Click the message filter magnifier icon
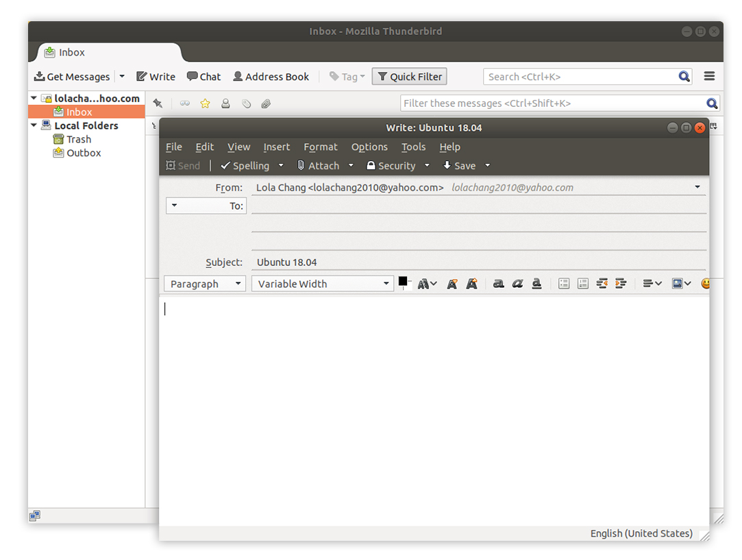This screenshot has height=560, width=742. (712, 104)
